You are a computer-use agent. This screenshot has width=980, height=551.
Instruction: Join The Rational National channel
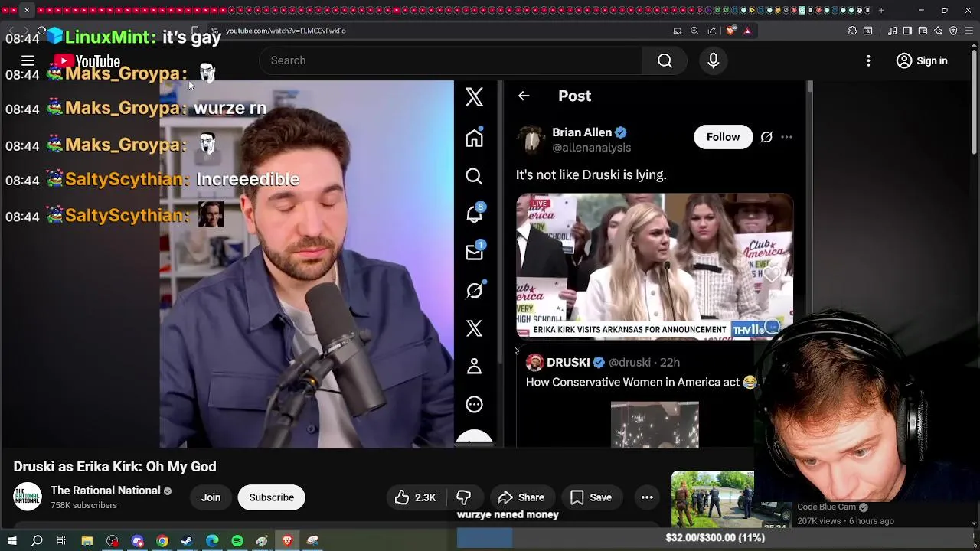211,497
